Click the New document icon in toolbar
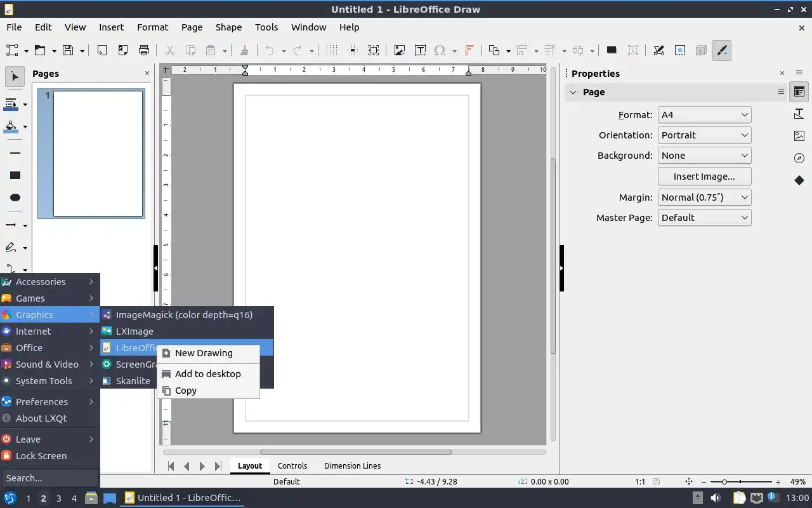 [12, 50]
